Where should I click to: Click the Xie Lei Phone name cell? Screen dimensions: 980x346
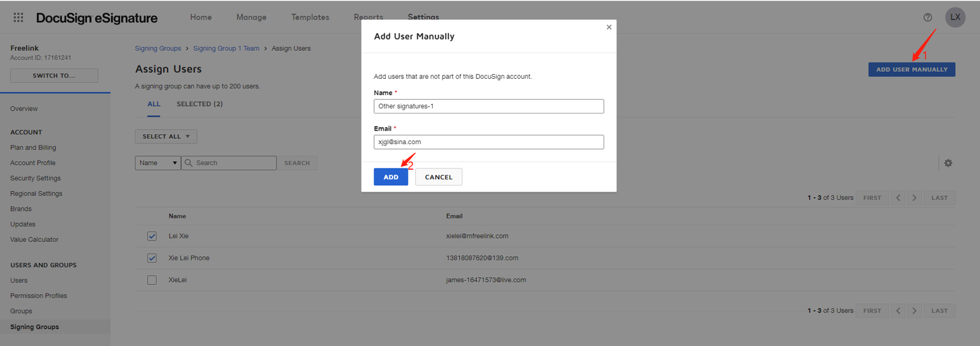[189, 258]
